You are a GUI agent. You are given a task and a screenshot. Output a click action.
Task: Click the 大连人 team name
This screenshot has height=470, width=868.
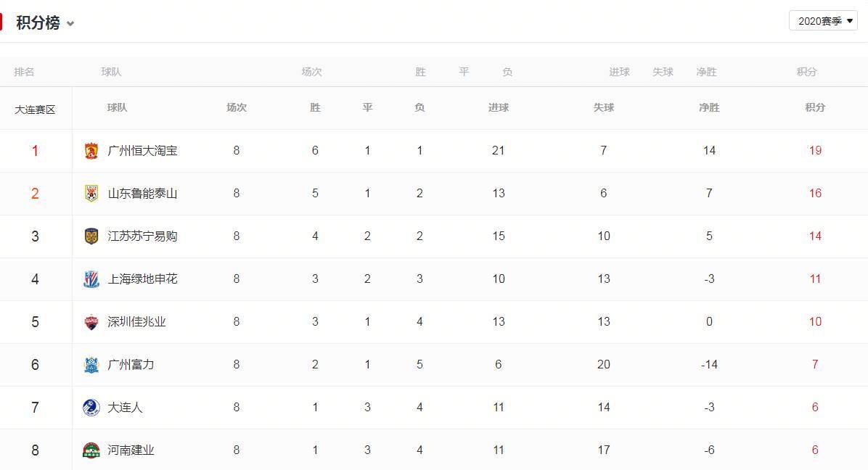(x=125, y=408)
